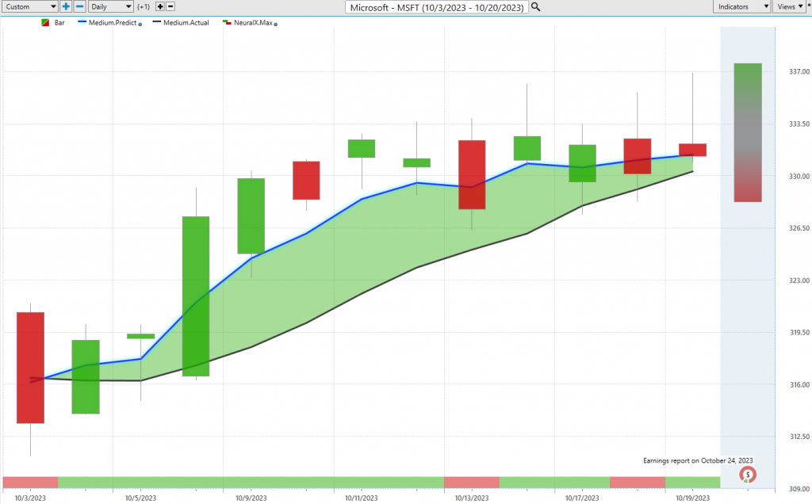This screenshot has height=504, width=812.
Task: Click the earnings report October 24 note
Action: (698, 460)
